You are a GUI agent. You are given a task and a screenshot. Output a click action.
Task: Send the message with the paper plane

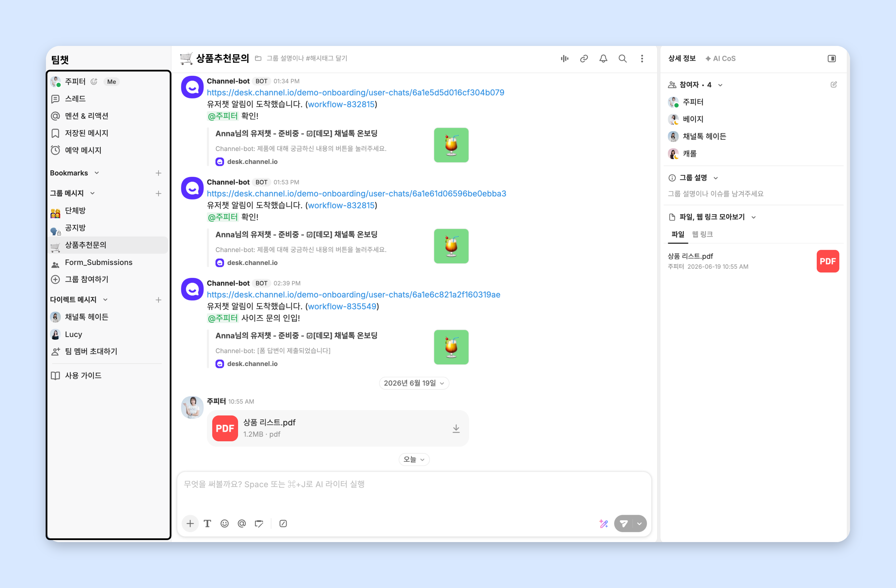[x=623, y=524]
